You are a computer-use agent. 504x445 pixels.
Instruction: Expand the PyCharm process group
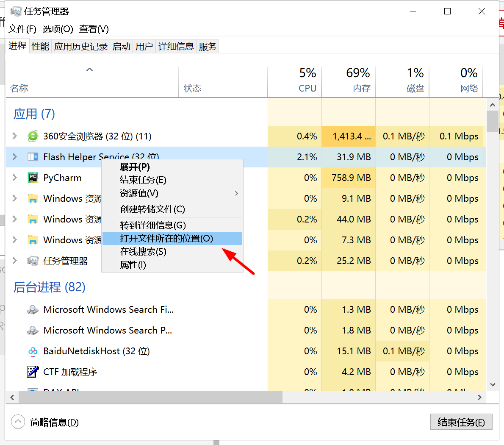point(14,178)
